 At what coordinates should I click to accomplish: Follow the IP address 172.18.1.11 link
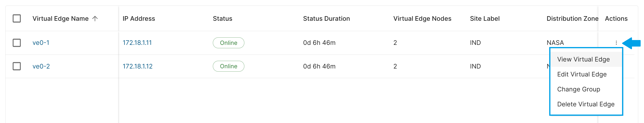[x=137, y=43]
